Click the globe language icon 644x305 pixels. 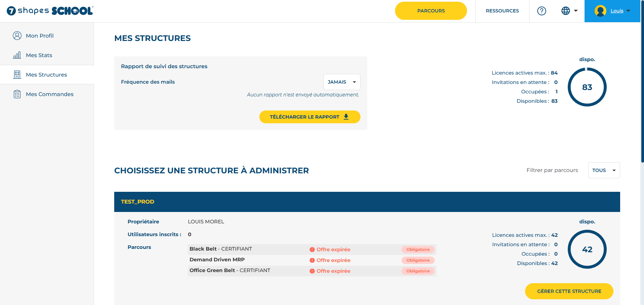(566, 11)
